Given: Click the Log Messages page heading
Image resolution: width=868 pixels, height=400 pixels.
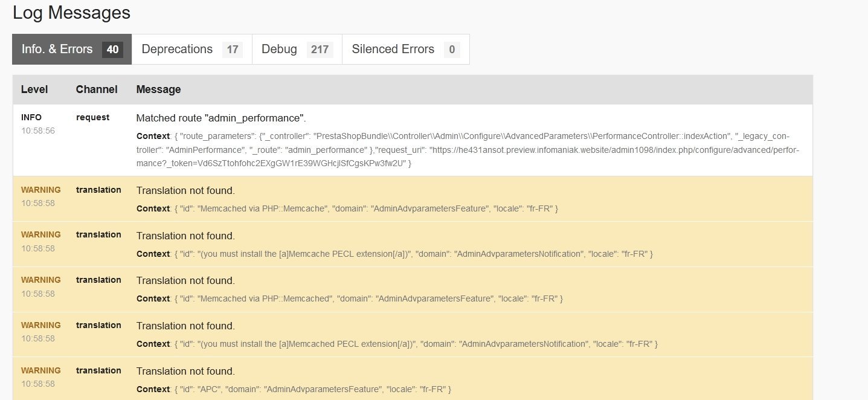Looking at the screenshot, I should click(71, 12).
